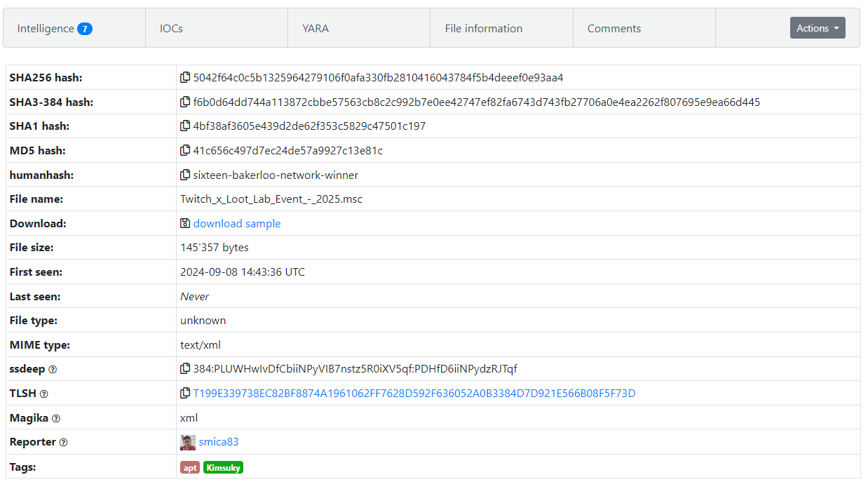Copy the SHA1 hash to clipboard
The image size is (868, 489).
[x=185, y=126]
